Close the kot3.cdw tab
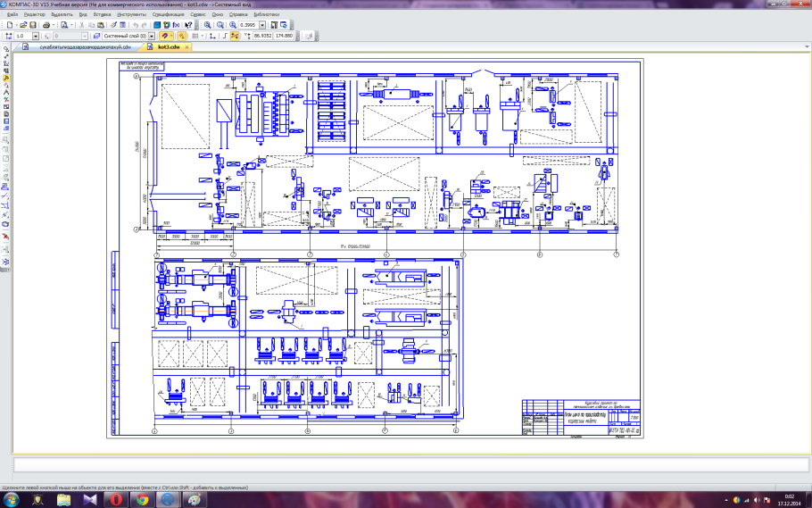812x508 pixels. point(187,46)
